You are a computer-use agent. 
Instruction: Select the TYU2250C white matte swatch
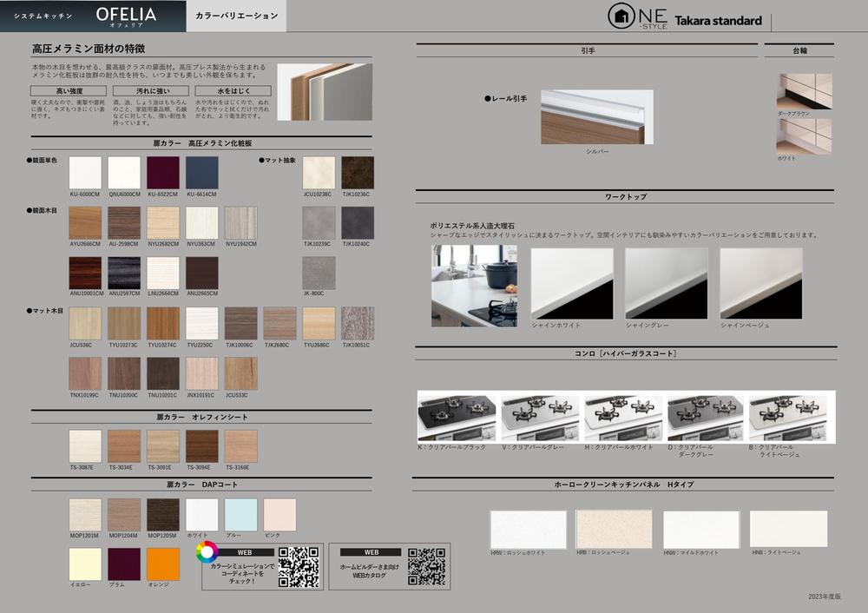[202, 323]
